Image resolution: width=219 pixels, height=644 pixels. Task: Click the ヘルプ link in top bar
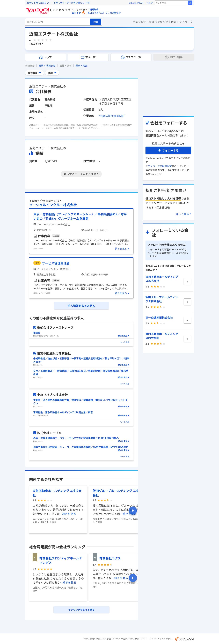point(150,3)
